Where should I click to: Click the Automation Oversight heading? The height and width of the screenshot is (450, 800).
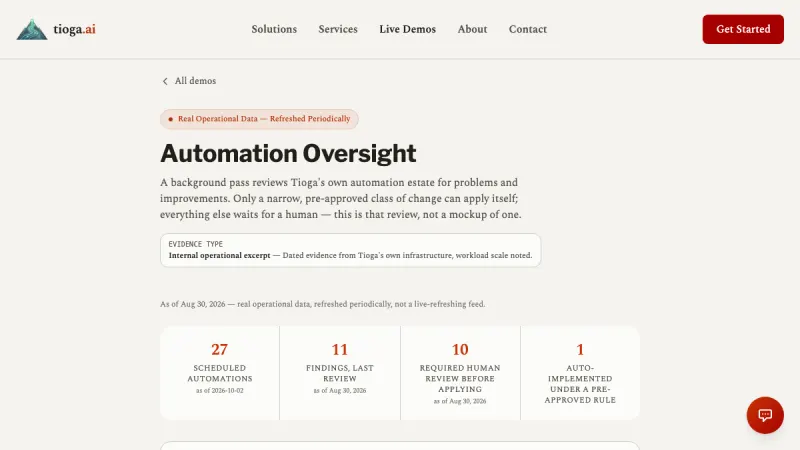(288, 153)
